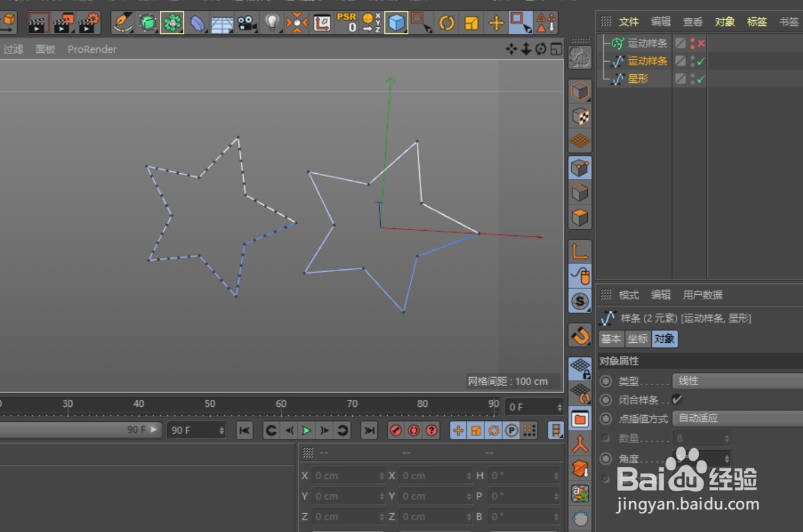Toggle visibility dots on 星形 object row

pos(692,79)
